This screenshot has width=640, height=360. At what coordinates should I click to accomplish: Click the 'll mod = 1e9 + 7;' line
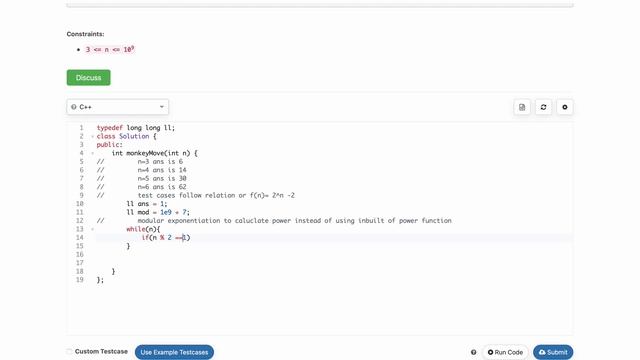pyautogui.click(x=158, y=212)
